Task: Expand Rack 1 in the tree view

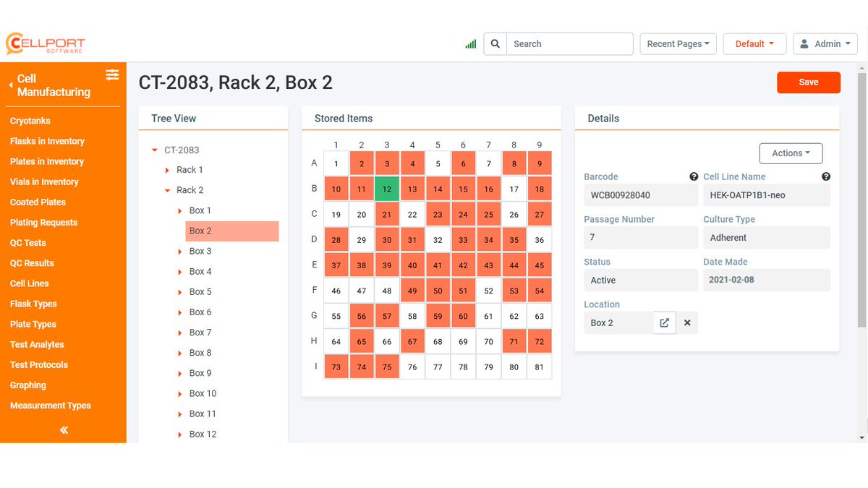Action: [167, 169]
